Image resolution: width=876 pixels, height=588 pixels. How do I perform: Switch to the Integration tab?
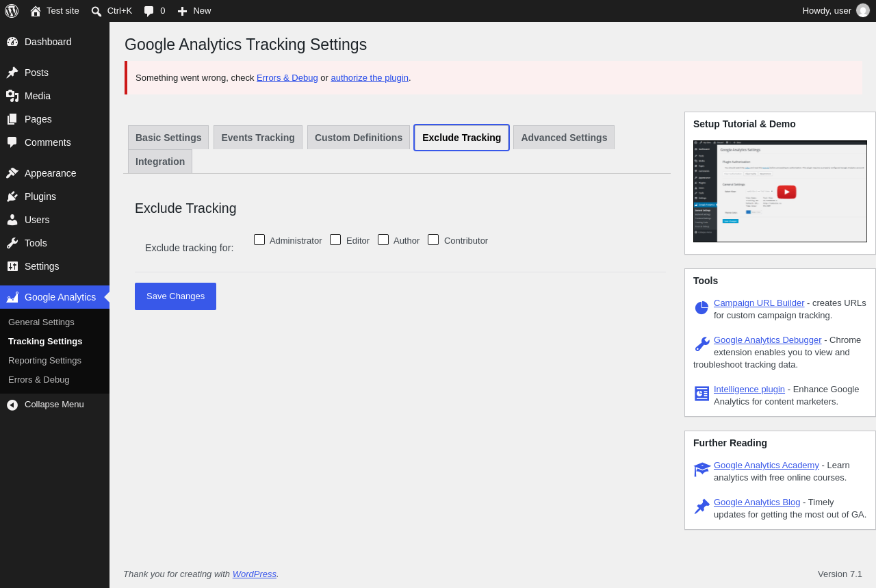[160, 162]
